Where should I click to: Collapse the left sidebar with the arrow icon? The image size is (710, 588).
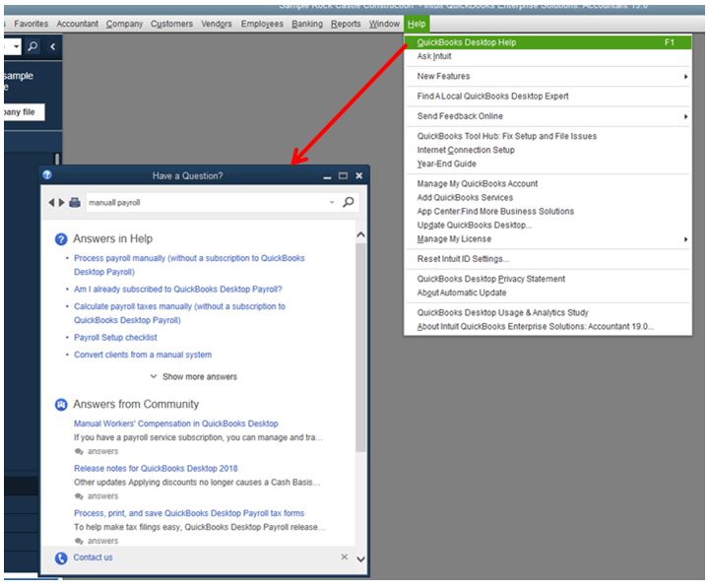pos(52,46)
